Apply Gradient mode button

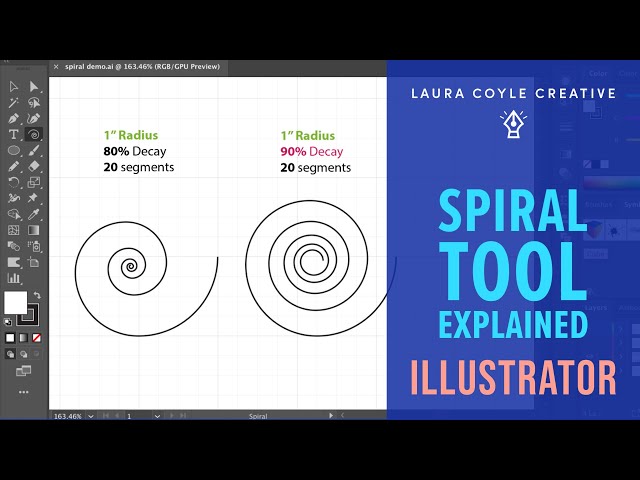24,338
